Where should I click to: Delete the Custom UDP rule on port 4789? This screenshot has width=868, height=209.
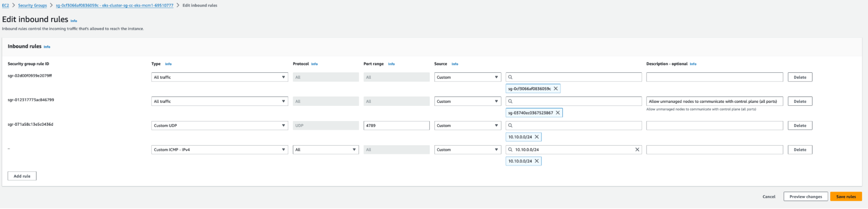799,125
